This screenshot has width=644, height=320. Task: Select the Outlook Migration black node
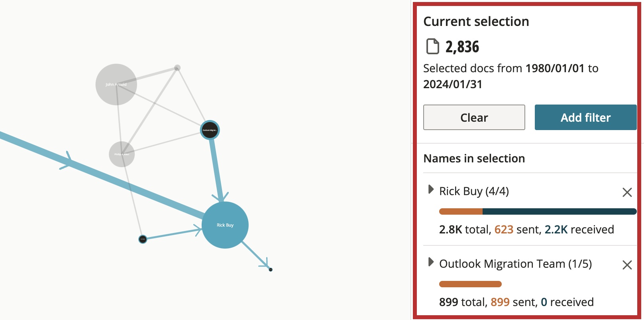click(x=210, y=130)
